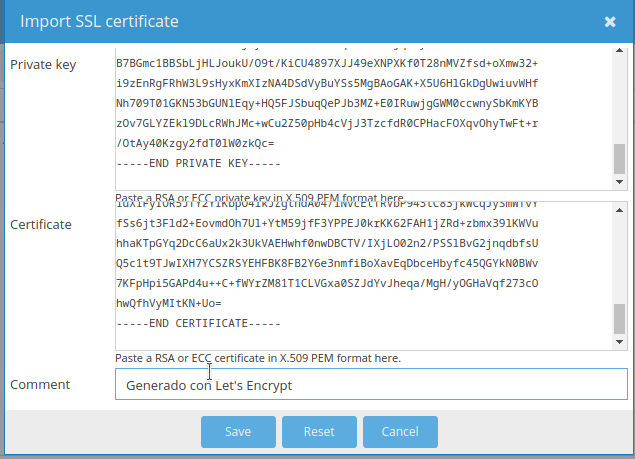Screen dimensions: 635x459
Task: Click the Certificate scrollbar down arrow
Action: click(x=619, y=342)
